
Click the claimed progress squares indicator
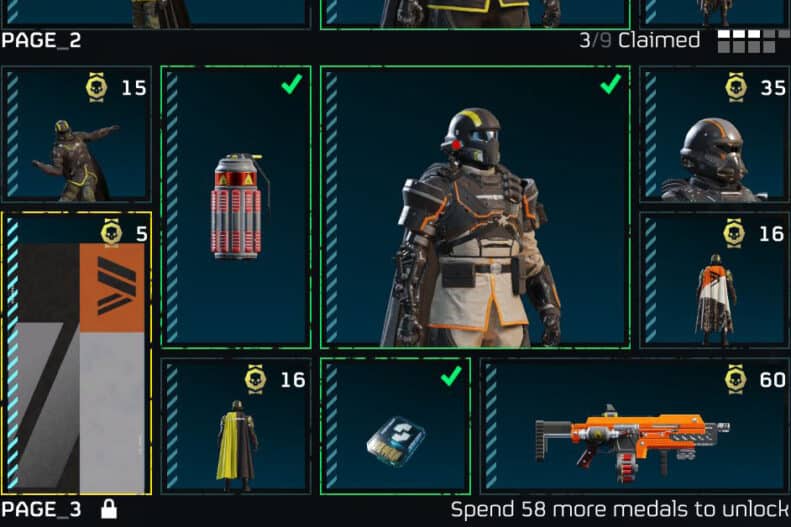click(x=753, y=41)
